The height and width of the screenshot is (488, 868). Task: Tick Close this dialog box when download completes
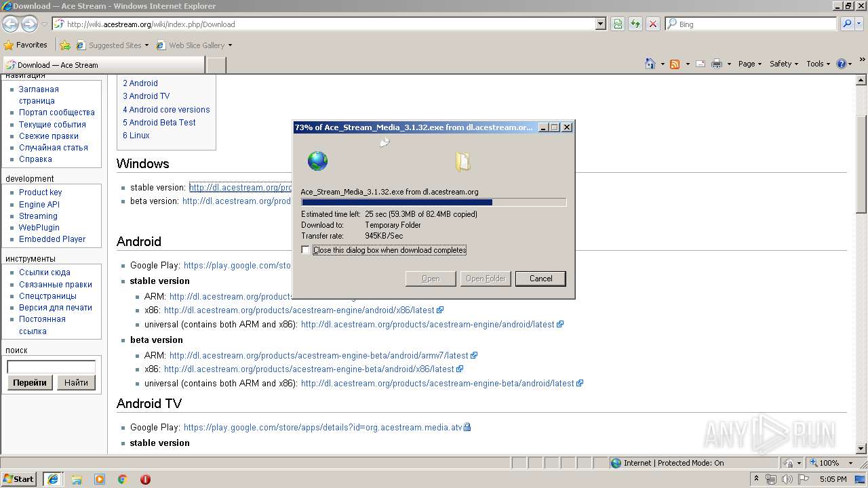pos(305,250)
